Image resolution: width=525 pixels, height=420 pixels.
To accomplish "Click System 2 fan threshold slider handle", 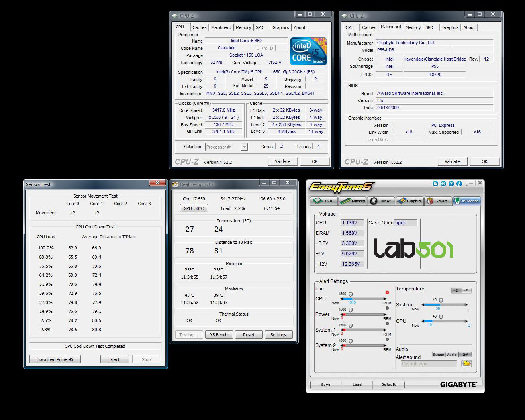I will (x=351, y=341).
